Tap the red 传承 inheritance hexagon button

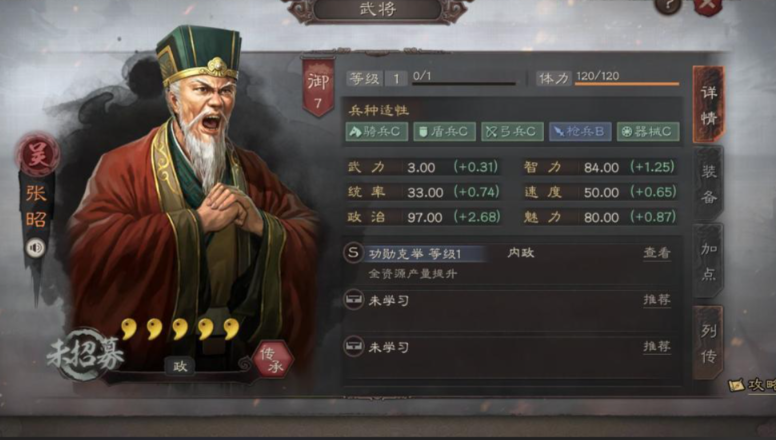(x=273, y=359)
